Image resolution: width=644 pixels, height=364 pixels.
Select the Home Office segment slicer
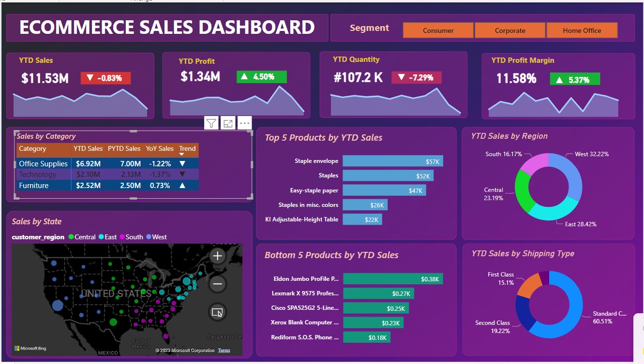click(582, 30)
